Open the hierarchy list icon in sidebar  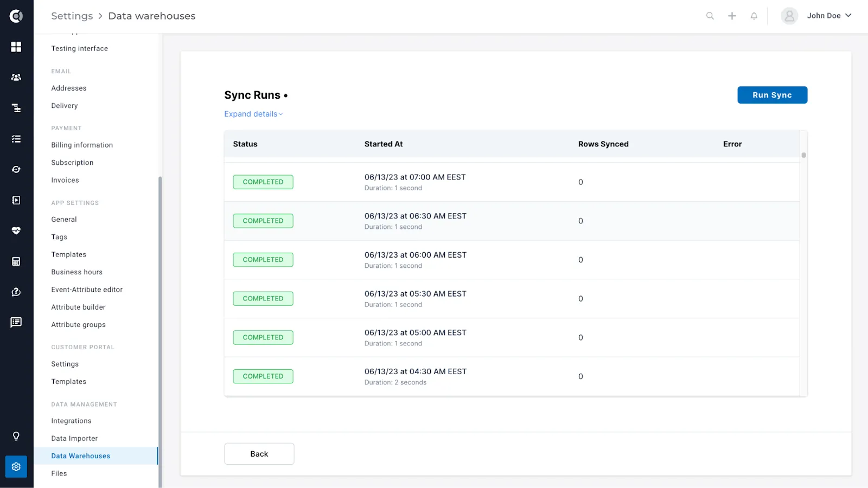pyautogui.click(x=16, y=108)
